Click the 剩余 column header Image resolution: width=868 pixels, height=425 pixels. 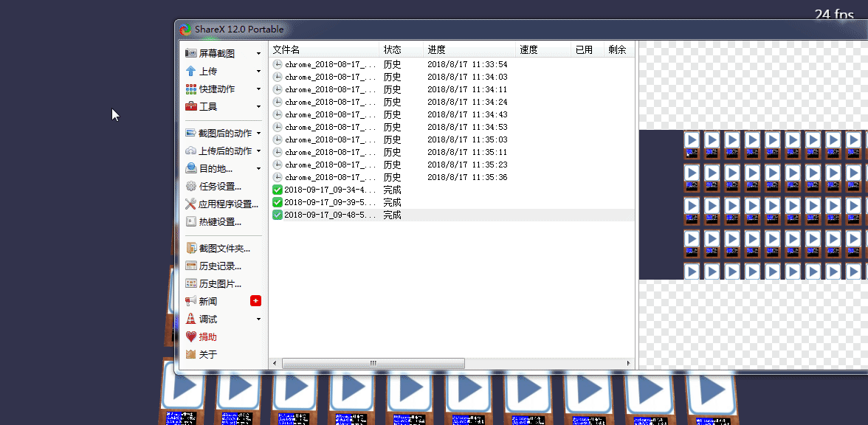tap(619, 50)
